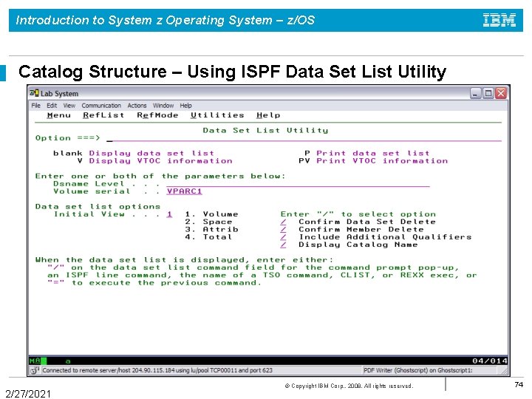Toggle Display Catalog Name option
This screenshot has height=399, width=532.
click(283, 245)
